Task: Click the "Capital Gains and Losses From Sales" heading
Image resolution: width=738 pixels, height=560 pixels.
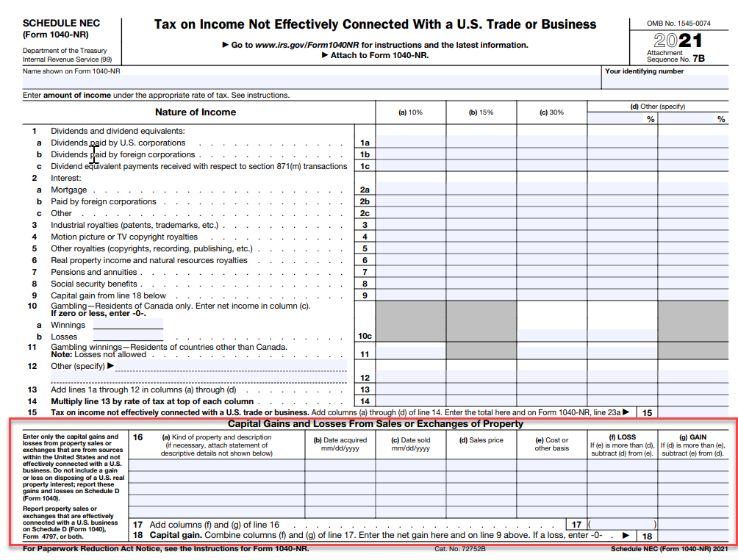Action: coord(376,423)
